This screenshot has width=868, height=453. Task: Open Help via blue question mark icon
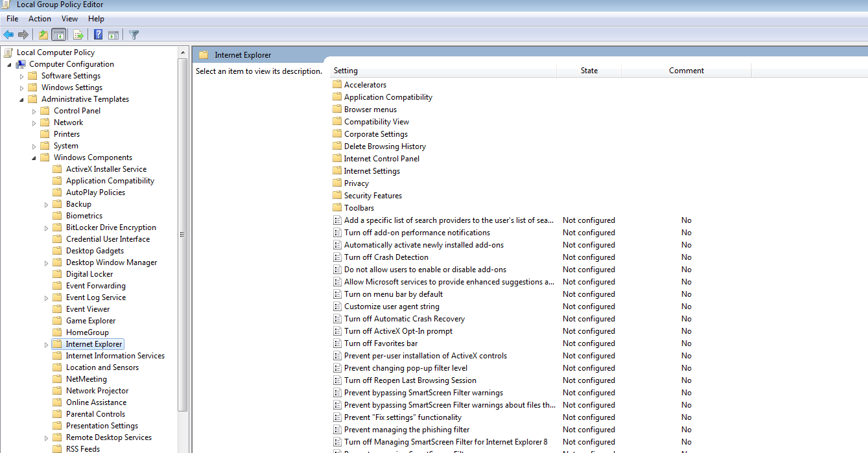(x=99, y=35)
